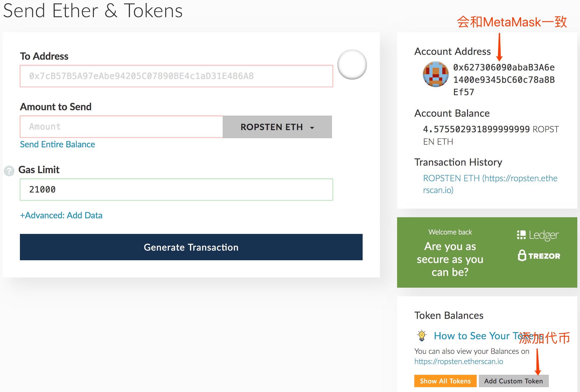Click the Show All Tokens button

(445, 381)
